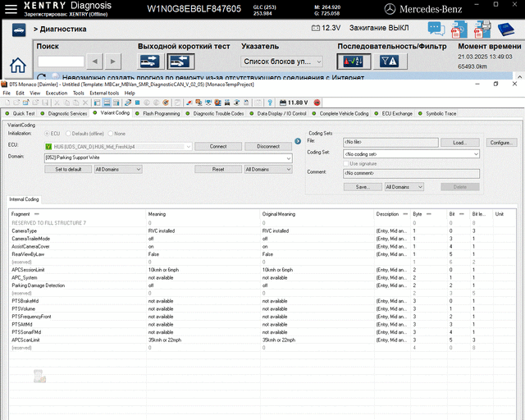The width and height of the screenshot is (525, 420).
Task: Open the blue help book icon
Action: click(x=506, y=30)
